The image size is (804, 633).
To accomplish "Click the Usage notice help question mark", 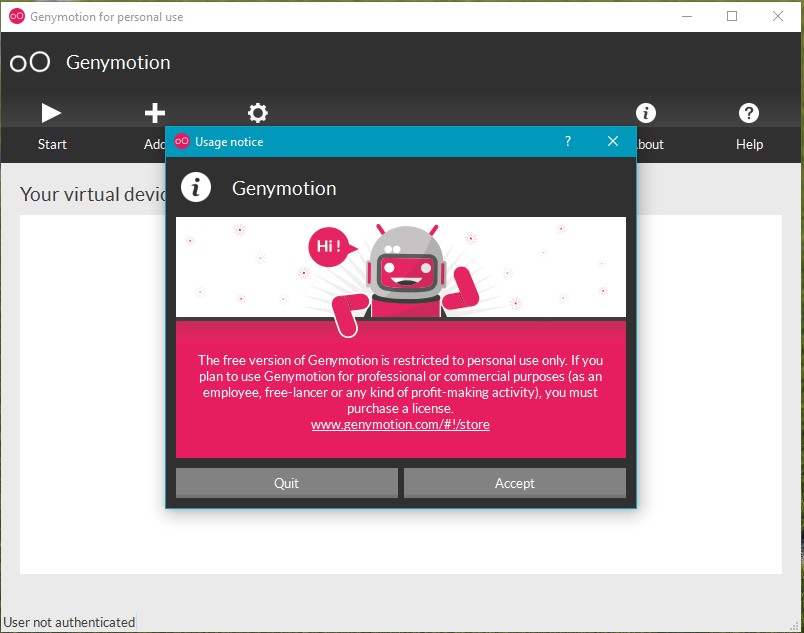I will [568, 141].
